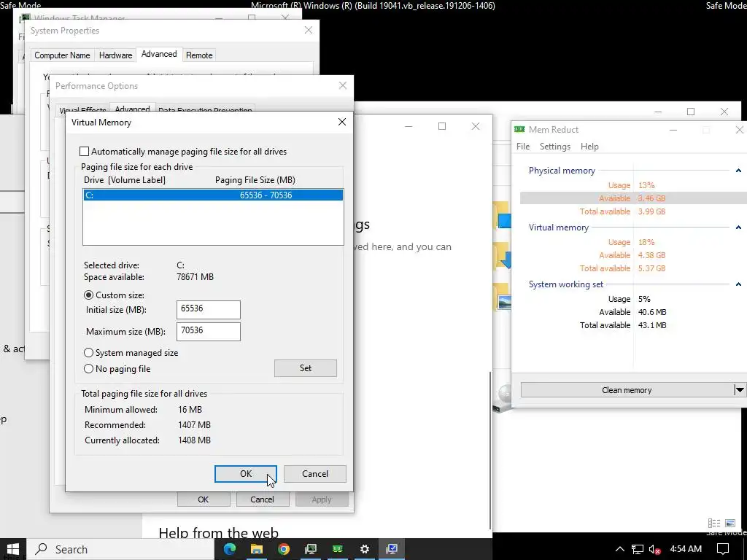Viewport: 747px width, 560px height.
Task: Click the Currently allocated 1408 MB value
Action: pyautogui.click(x=194, y=440)
